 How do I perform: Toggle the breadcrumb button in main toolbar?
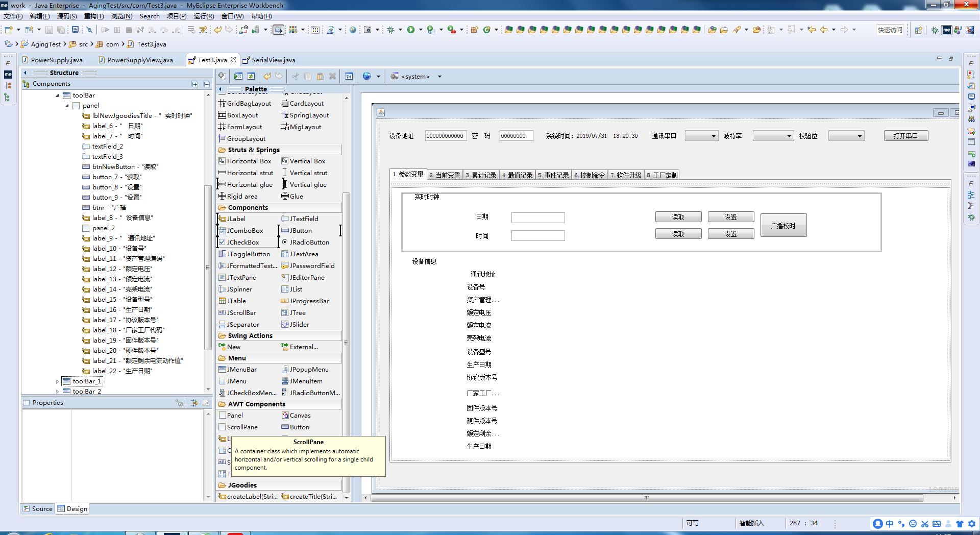[279, 30]
